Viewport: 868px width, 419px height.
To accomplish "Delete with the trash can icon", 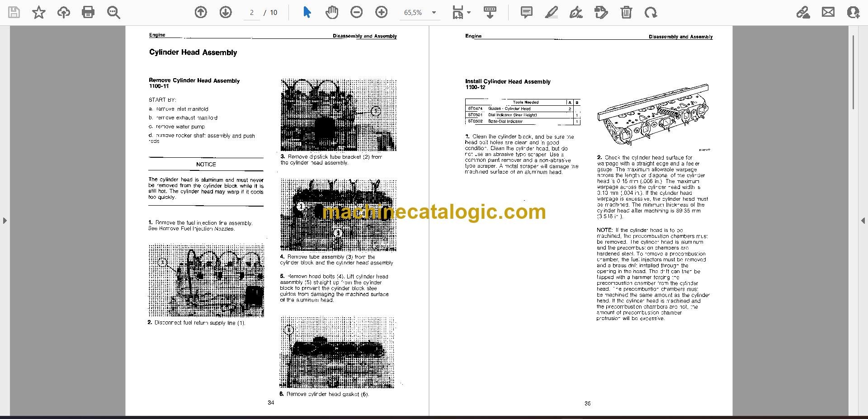I will [x=626, y=12].
